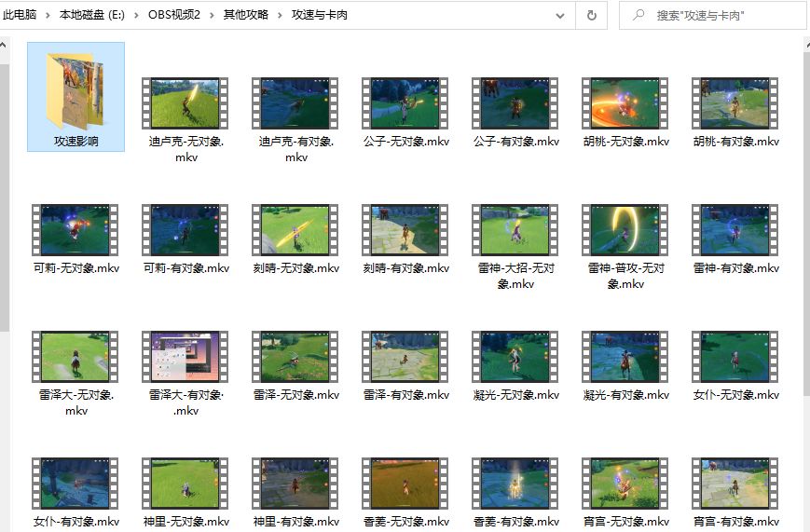Click the 刻晴-无对象.mkv file name

coord(296,268)
